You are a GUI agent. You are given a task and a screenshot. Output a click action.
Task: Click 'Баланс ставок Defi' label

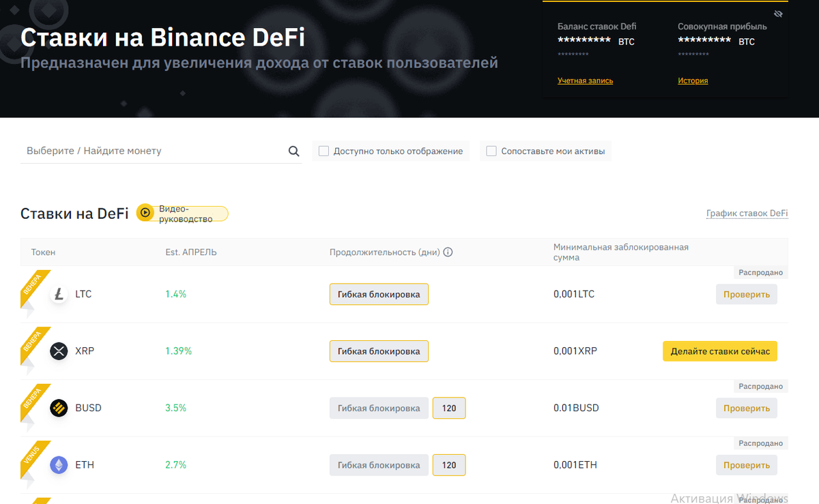(597, 27)
